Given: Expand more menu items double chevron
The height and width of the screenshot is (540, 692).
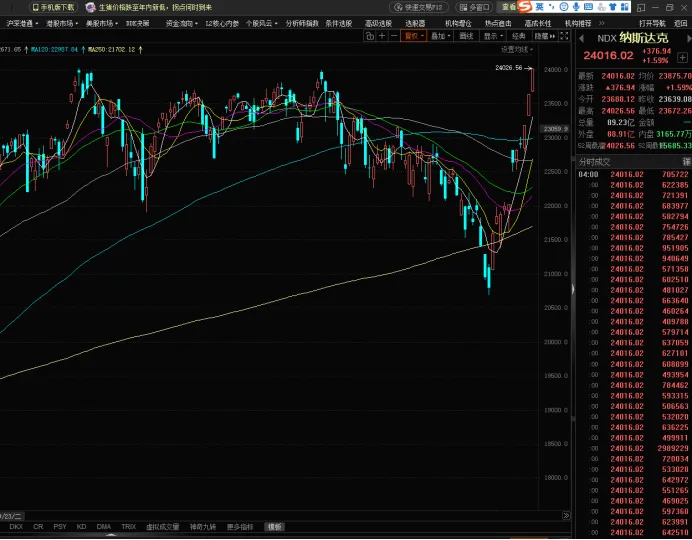Looking at the screenshot, I should click(602, 23).
